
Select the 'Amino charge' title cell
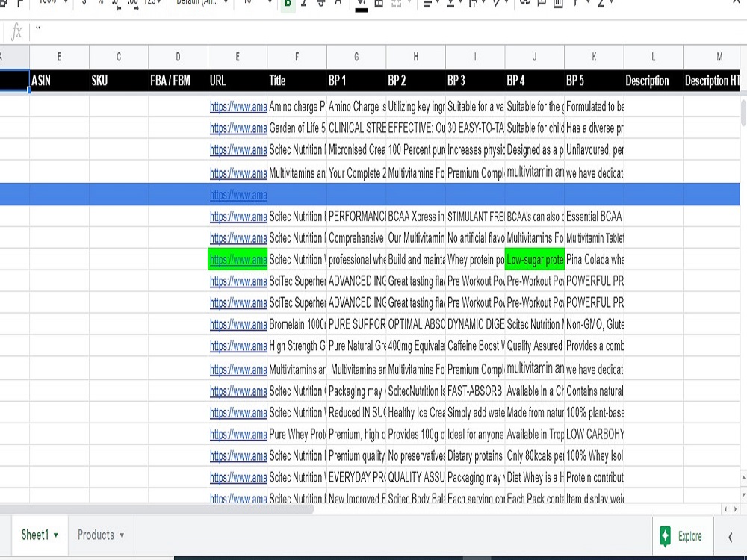click(297, 107)
